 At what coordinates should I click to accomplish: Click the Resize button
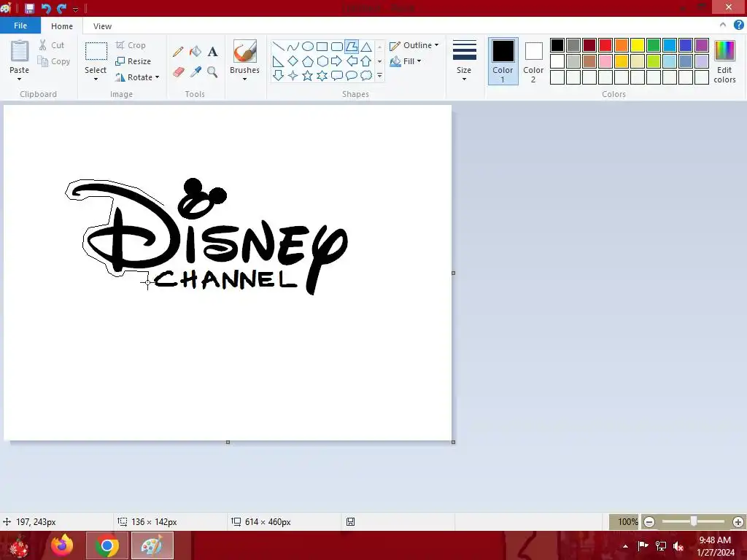(133, 61)
